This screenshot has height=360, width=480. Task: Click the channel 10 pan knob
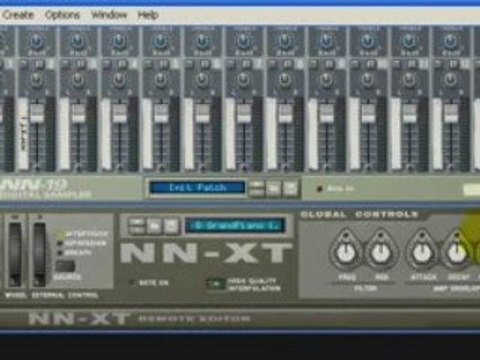coord(367,79)
